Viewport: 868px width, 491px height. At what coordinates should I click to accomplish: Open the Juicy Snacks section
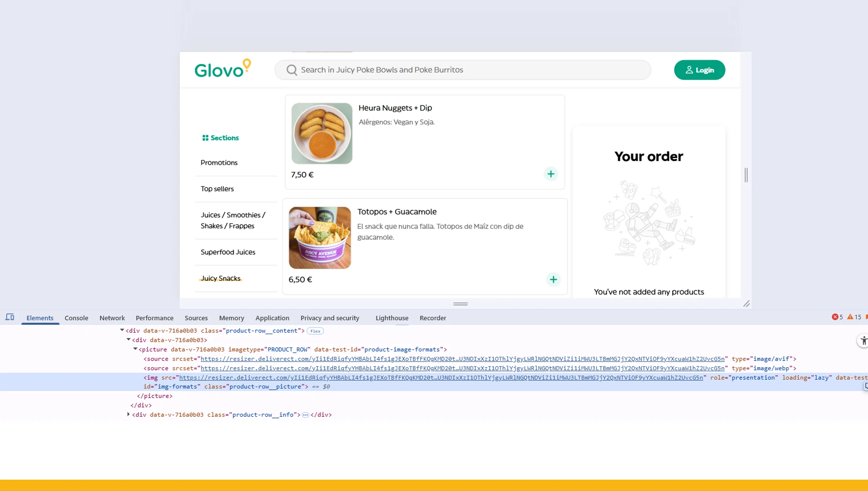point(221,279)
